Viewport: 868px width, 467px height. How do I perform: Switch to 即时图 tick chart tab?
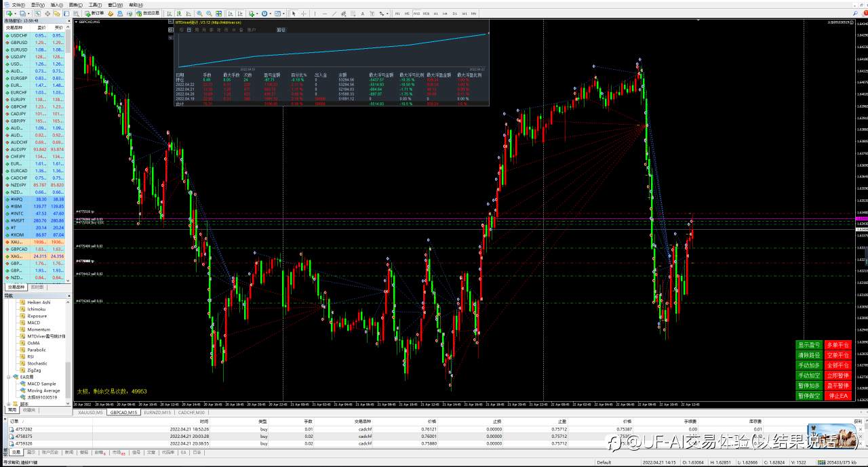click(37, 287)
